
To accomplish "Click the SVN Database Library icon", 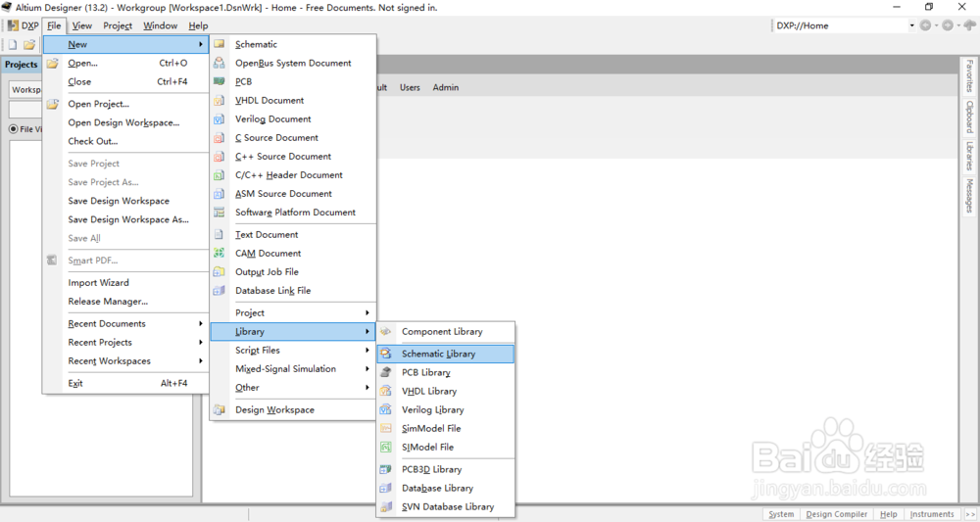I will point(385,506).
